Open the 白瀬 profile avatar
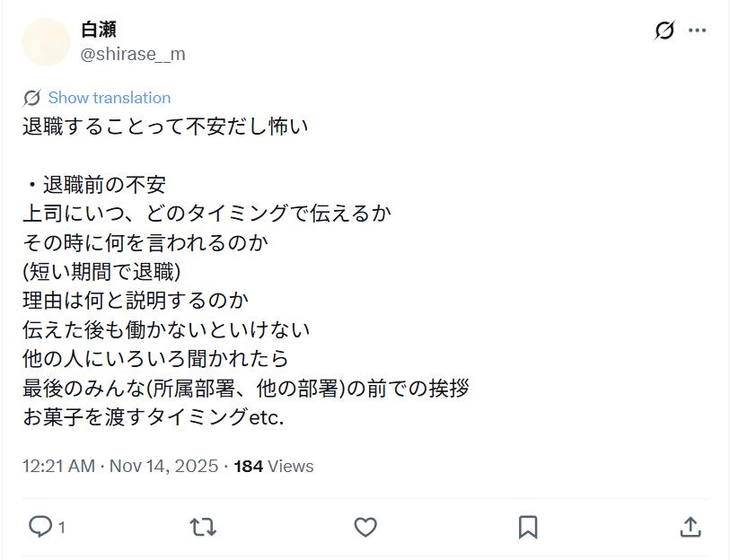This screenshot has width=730, height=560. 46,42
